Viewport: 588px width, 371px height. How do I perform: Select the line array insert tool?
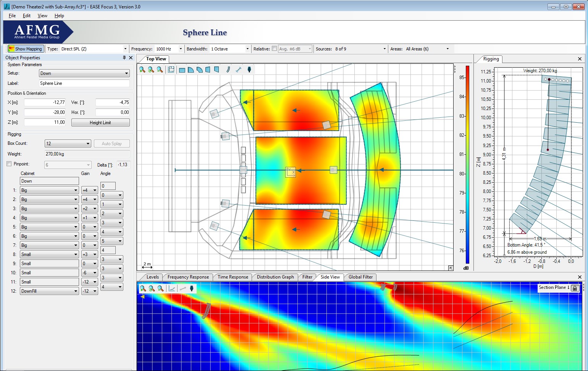click(228, 70)
